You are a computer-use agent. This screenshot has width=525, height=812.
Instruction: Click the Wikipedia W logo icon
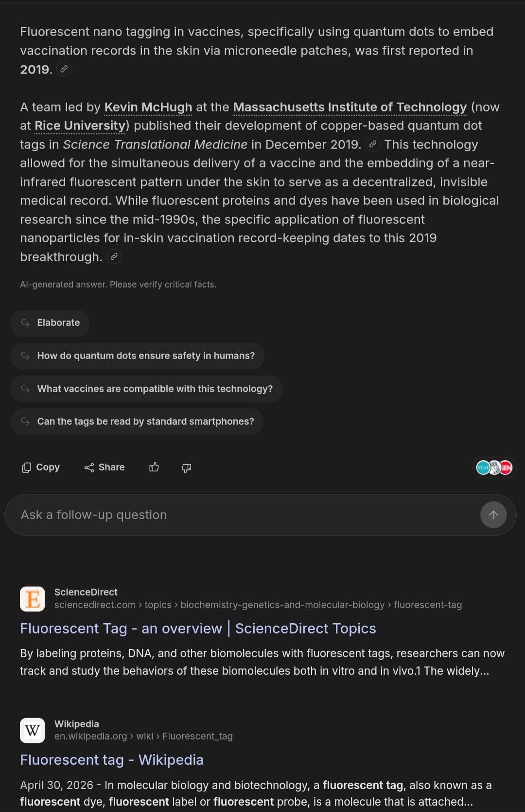click(x=33, y=730)
